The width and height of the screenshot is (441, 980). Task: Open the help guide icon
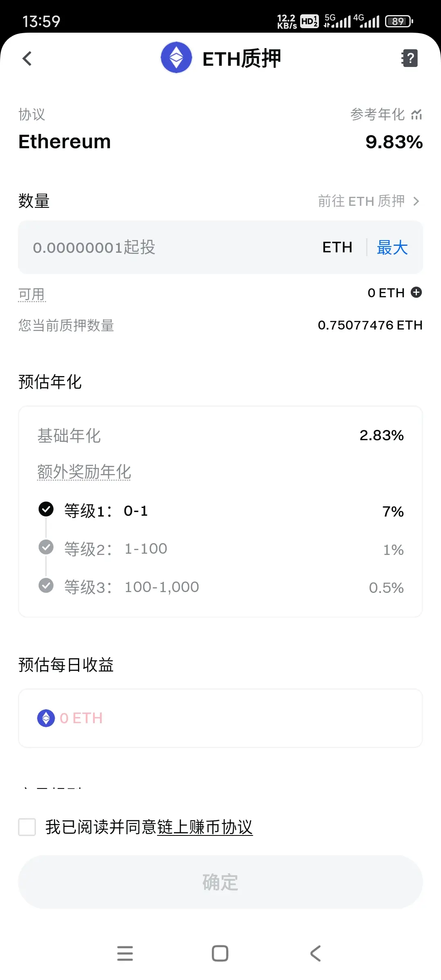click(410, 58)
